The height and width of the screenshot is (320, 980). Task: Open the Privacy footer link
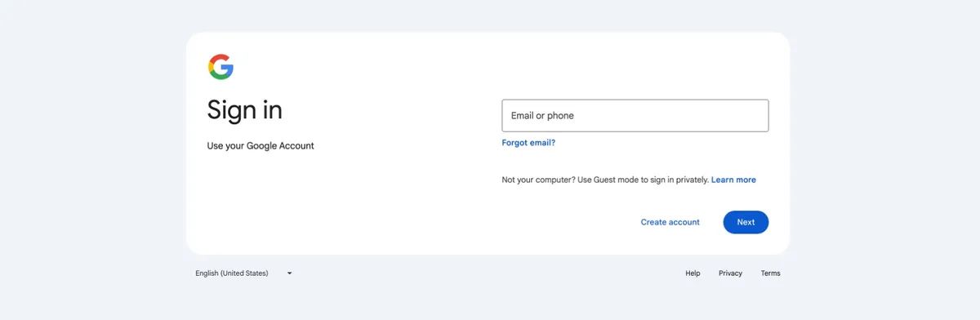(730, 273)
